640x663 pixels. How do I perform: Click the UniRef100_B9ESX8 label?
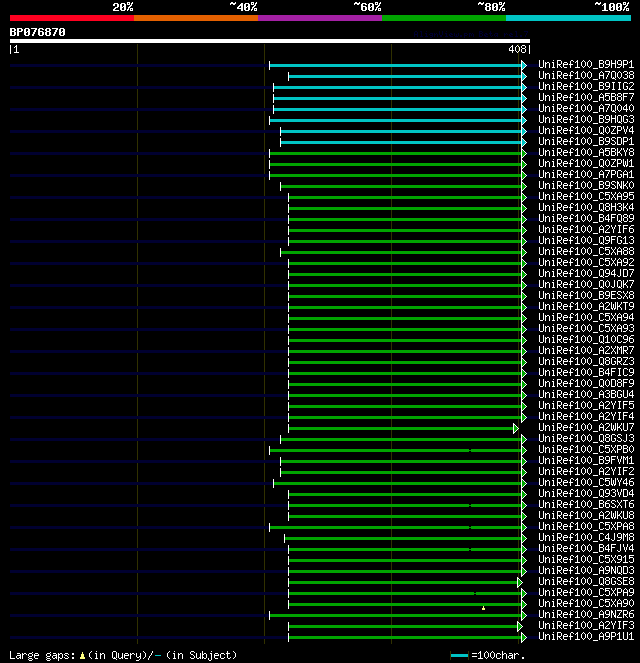pos(586,295)
